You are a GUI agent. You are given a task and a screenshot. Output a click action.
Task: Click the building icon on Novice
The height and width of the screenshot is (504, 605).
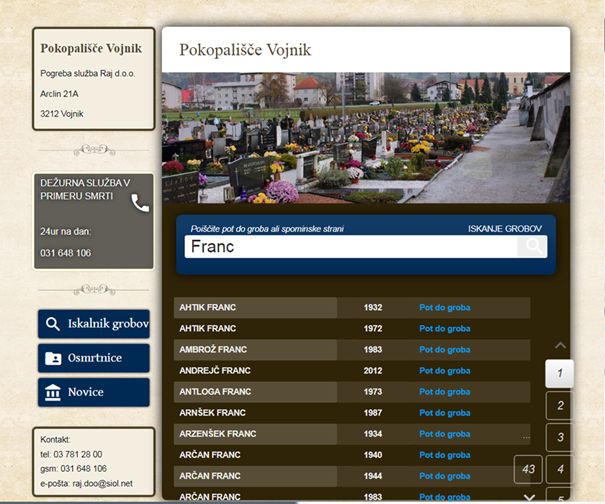tap(53, 392)
